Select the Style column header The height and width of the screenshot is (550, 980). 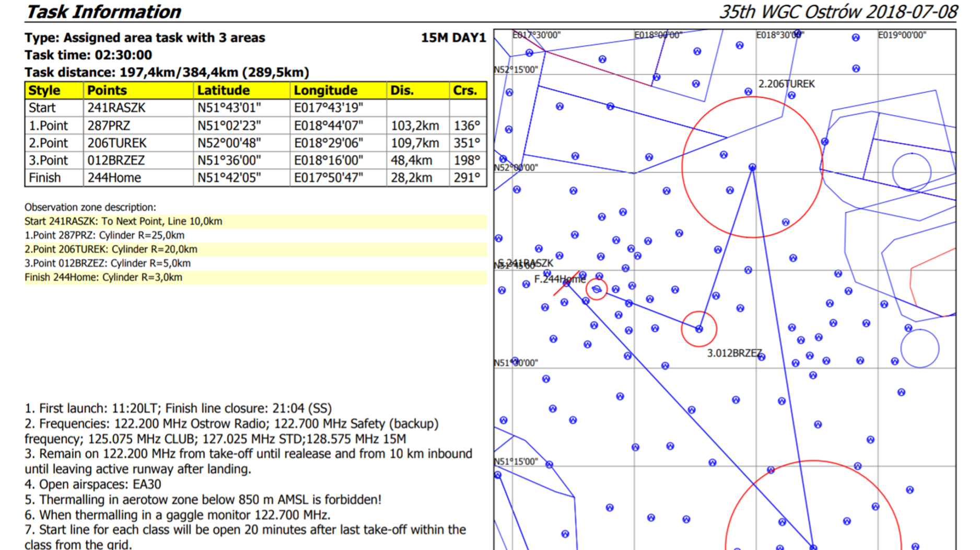[44, 90]
